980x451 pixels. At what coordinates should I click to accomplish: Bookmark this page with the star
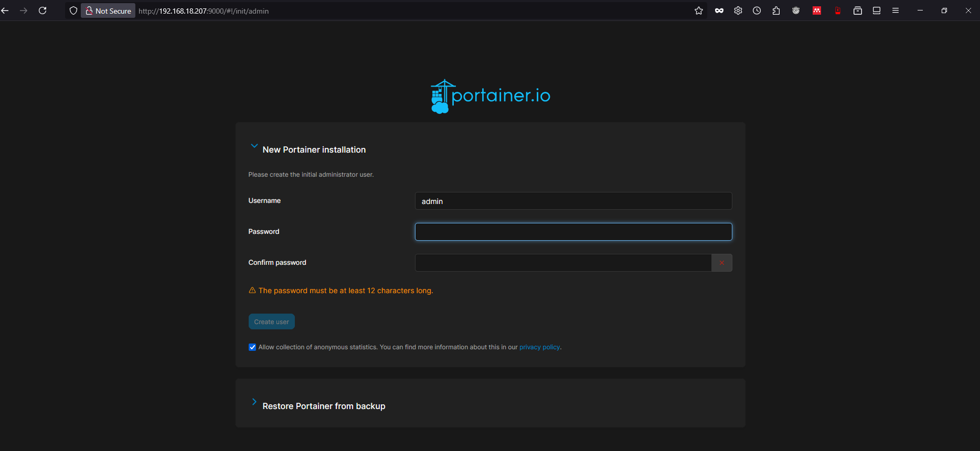click(699, 10)
